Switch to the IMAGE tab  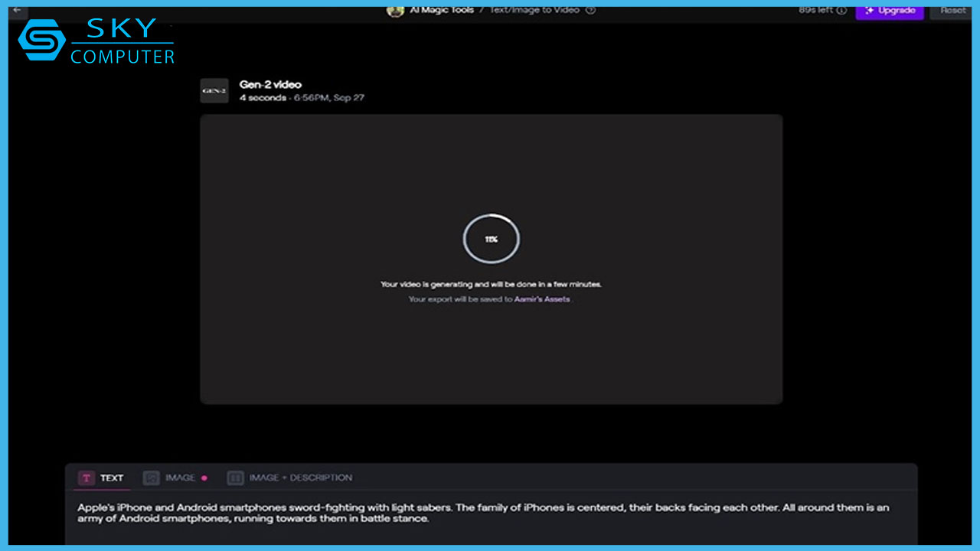[x=180, y=478]
